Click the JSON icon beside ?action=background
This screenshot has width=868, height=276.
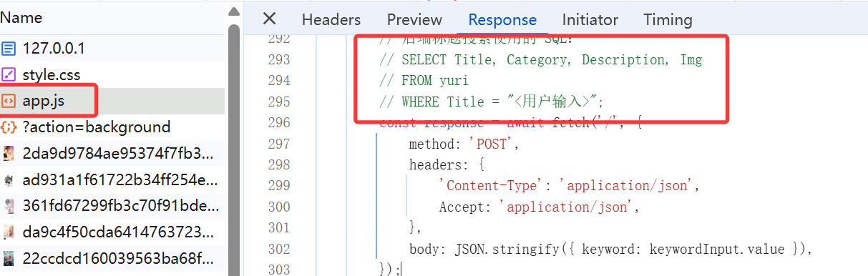pos(9,127)
